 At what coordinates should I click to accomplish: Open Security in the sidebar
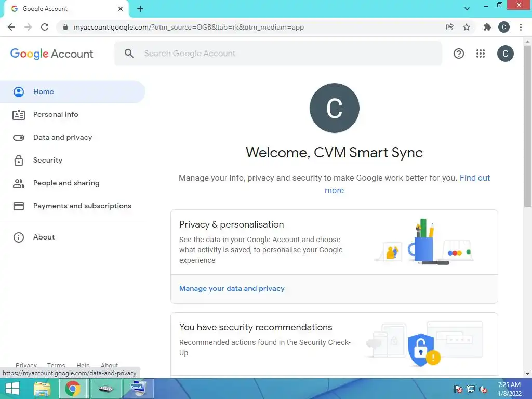[x=73, y=160]
